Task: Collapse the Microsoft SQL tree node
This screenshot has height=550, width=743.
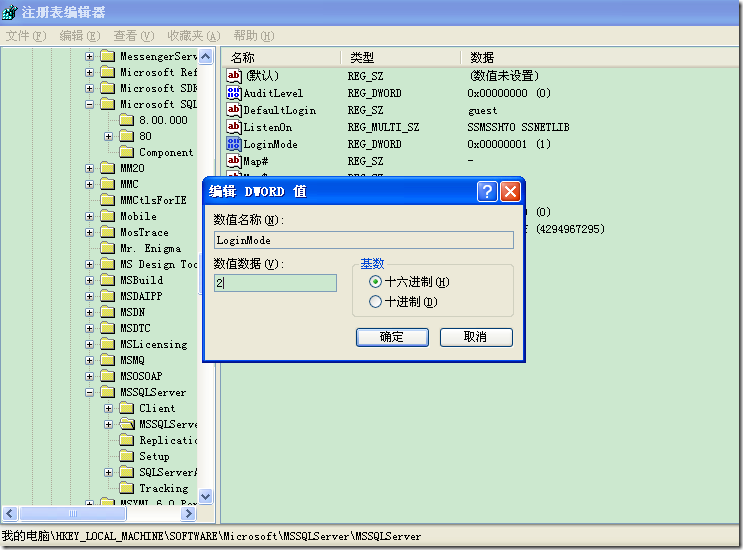Action: (90, 104)
